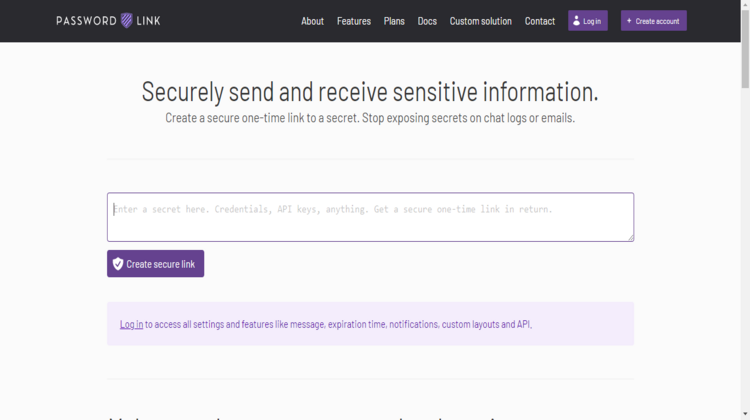Click the scrollbar down arrow
Image resolution: width=750 pixels, height=420 pixels.
(745, 414)
